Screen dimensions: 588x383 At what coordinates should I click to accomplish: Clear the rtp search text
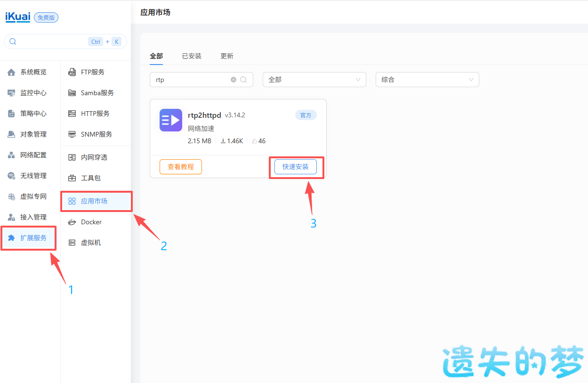234,80
